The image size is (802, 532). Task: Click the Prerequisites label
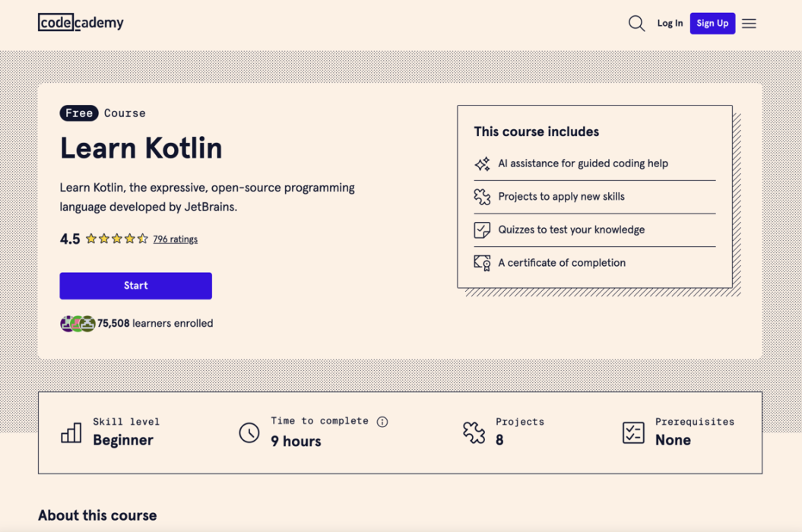click(x=695, y=422)
